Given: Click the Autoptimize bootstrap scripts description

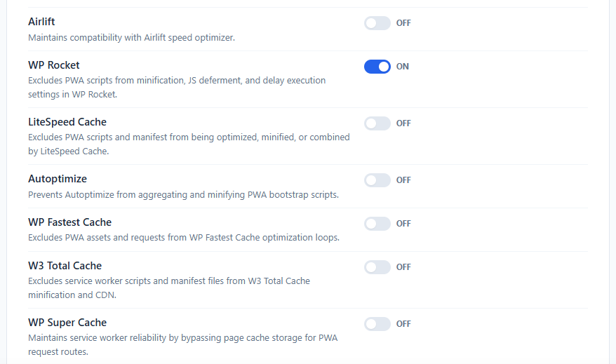Looking at the screenshot, I should click(x=183, y=195).
